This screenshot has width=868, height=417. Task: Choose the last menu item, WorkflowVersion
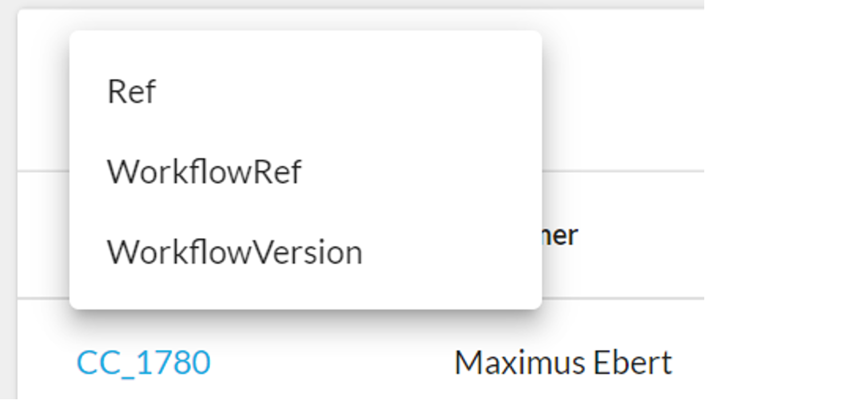pos(235,252)
